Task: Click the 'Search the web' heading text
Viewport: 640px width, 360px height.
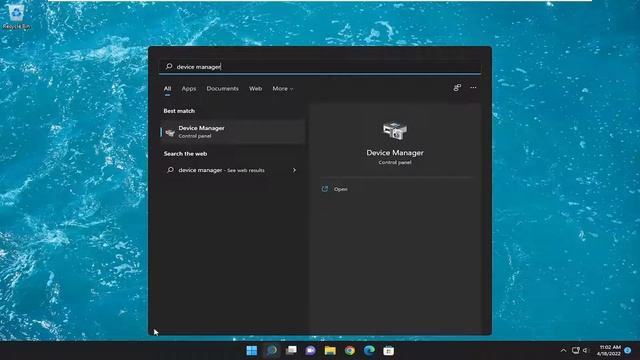Action: pyautogui.click(x=185, y=154)
